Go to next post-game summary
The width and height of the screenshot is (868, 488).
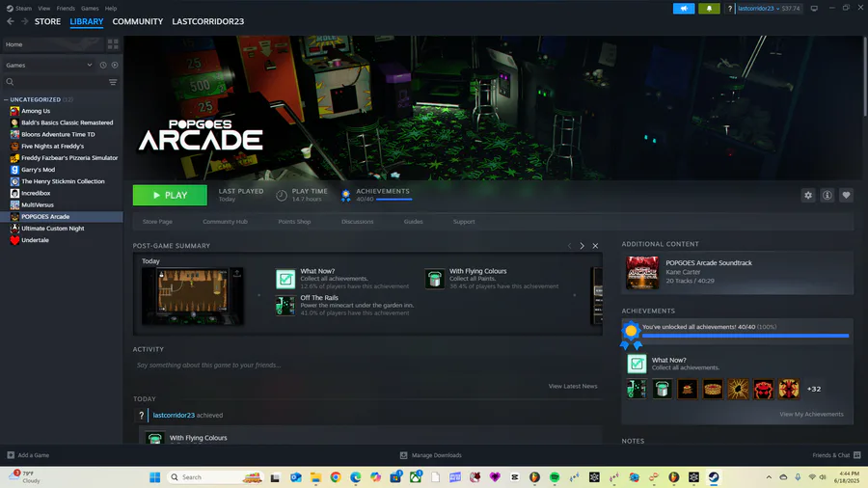(x=582, y=246)
